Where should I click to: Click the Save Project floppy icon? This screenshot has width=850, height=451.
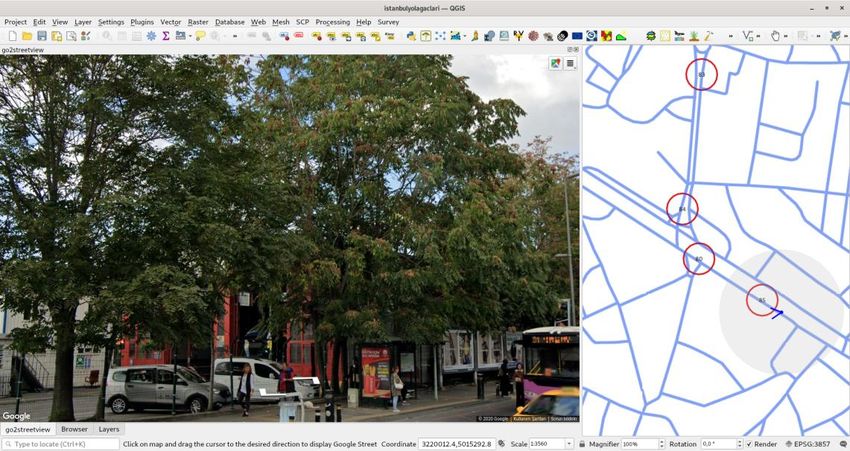click(42, 36)
